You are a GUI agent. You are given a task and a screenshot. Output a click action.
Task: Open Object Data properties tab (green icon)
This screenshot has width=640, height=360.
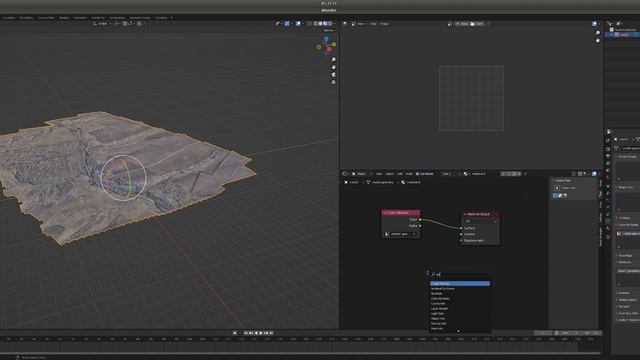(608, 221)
